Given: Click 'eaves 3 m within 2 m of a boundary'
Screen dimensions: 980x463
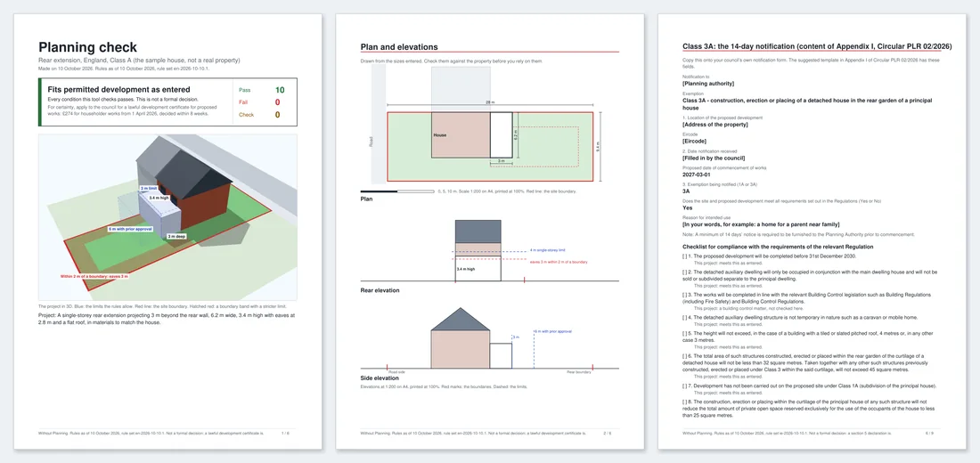Looking at the screenshot, I should click(559, 262).
